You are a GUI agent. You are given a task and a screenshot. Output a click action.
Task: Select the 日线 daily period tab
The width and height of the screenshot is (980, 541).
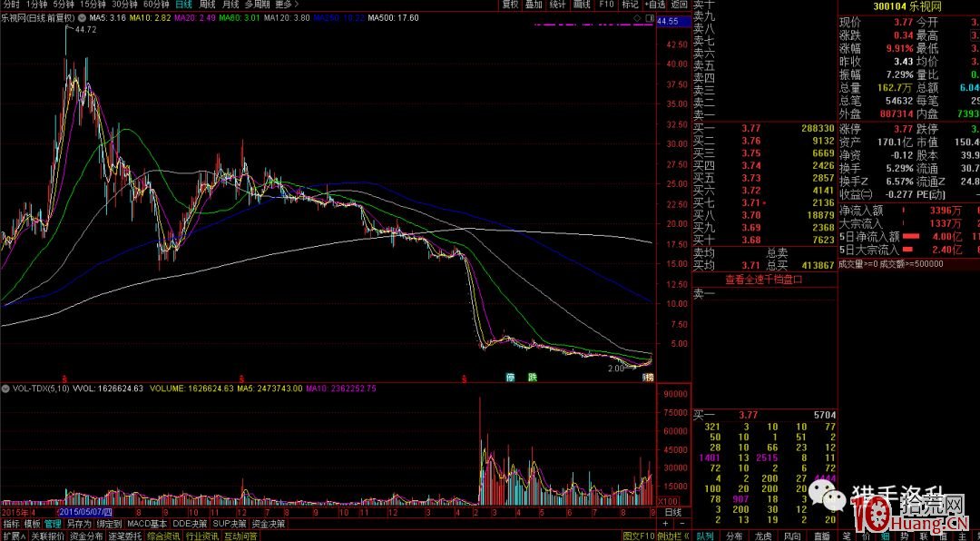(x=183, y=5)
